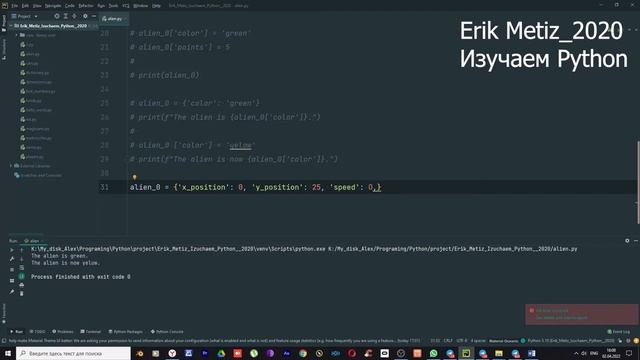Open the Refactor menu

[86, 6]
